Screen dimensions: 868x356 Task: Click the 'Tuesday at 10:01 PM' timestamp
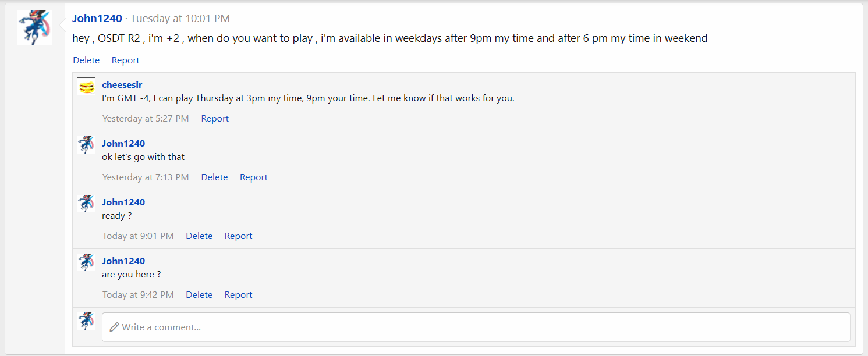180,19
